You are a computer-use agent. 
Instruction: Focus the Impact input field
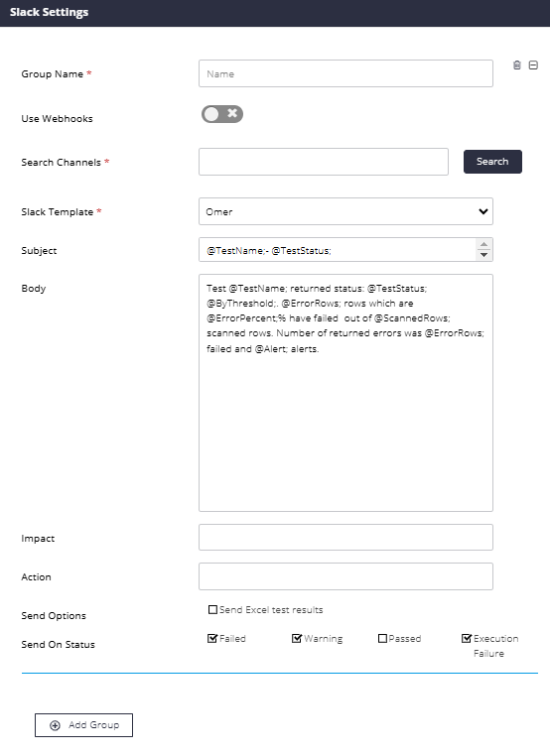coord(345,537)
